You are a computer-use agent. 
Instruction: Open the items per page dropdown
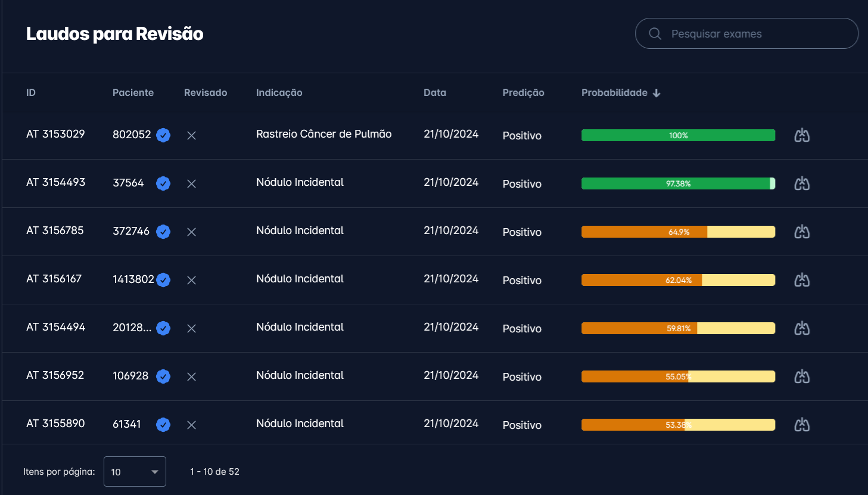point(135,471)
